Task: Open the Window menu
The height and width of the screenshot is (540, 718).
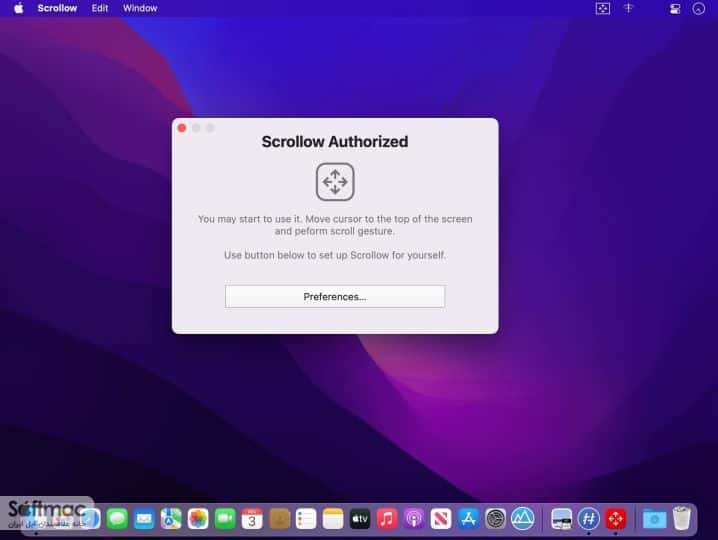Action: 140,8
